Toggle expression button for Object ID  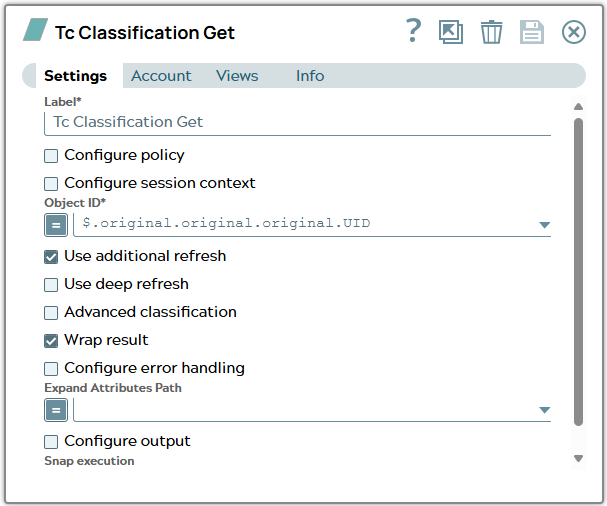(x=56, y=225)
